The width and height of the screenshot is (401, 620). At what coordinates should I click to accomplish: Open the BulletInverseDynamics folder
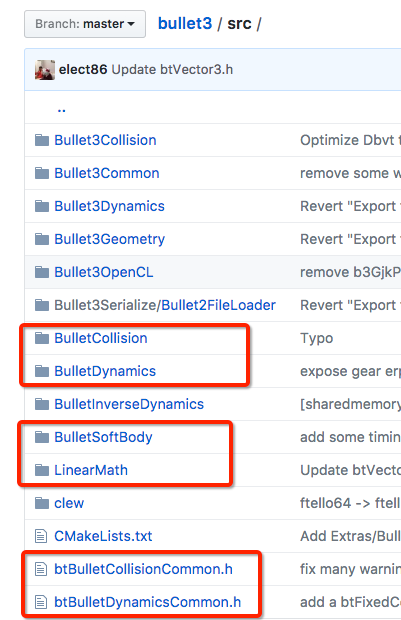129,404
